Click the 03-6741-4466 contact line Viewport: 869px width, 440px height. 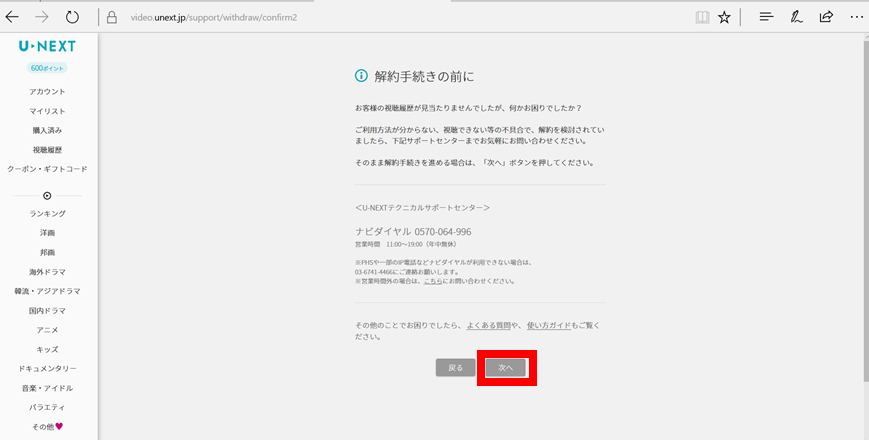click(x=407, y=272)
